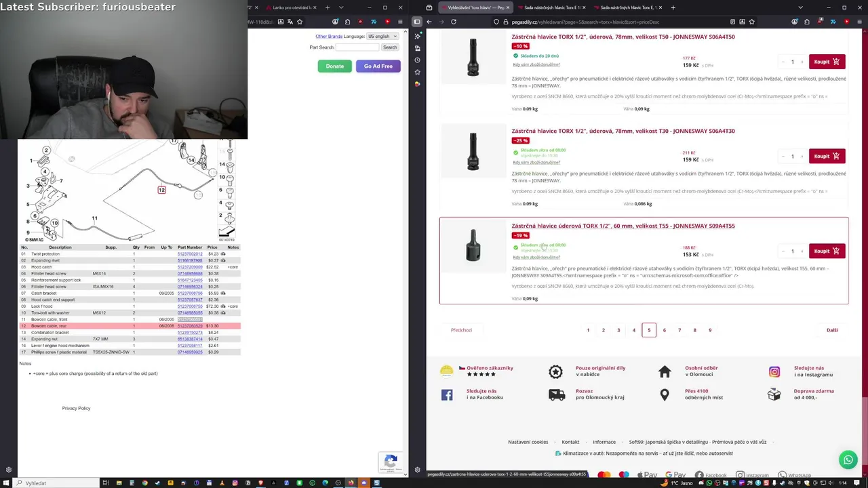Go to results page 6
This screenshot has width=868, height=488.
pyautogui.click(x=664, y=330)
